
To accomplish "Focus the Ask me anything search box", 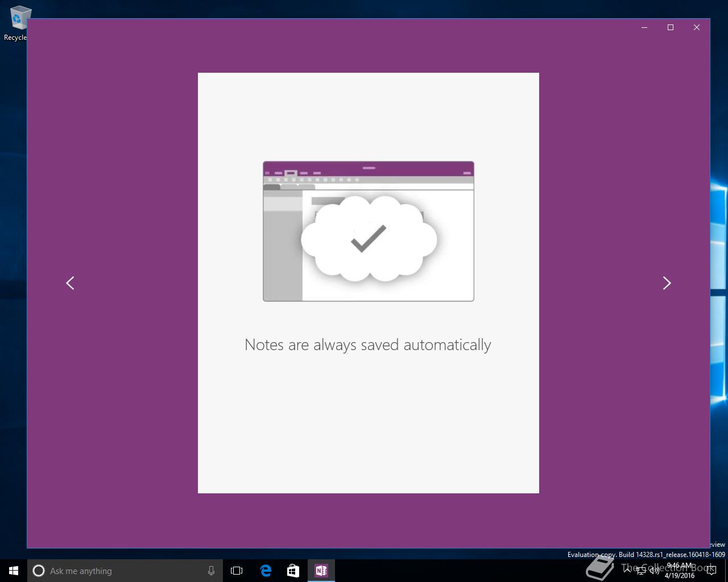I will coord(125,571).
